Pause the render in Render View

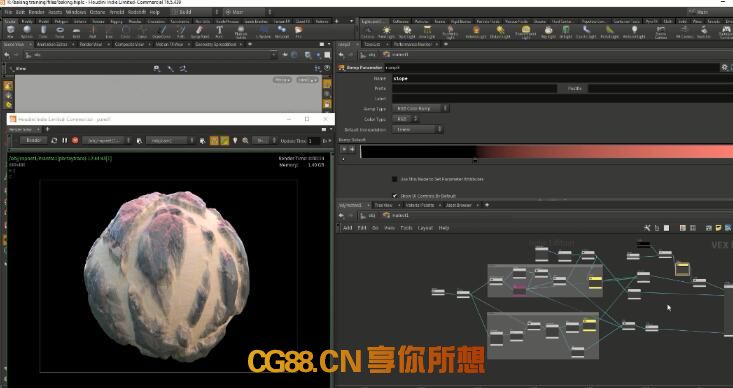pyautogui.click(x=65, y=140)
